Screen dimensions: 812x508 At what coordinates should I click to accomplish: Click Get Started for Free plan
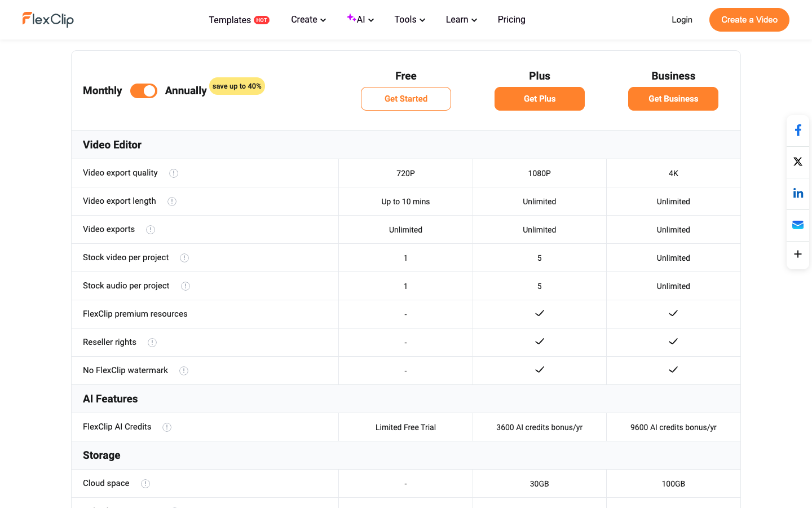(406, 99)
